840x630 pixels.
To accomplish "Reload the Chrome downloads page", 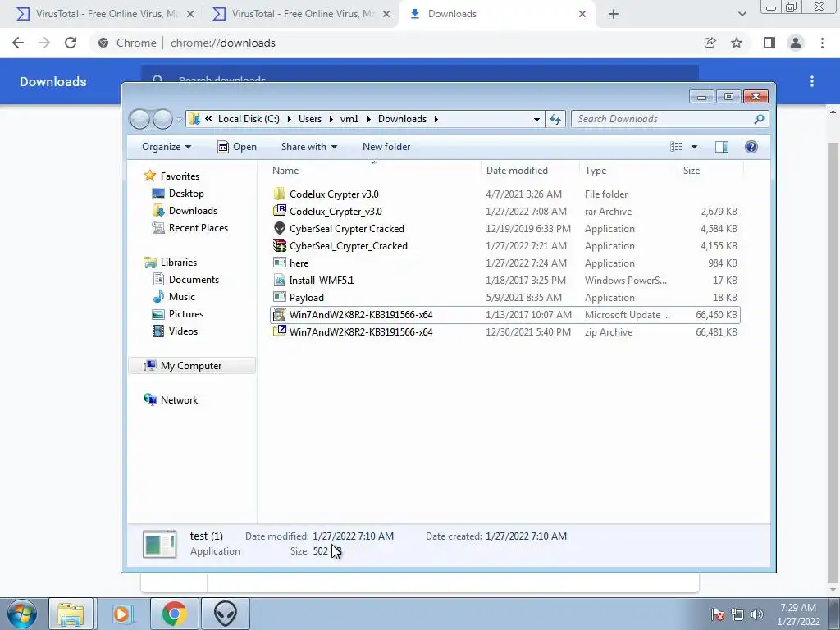I will point(71,43).
